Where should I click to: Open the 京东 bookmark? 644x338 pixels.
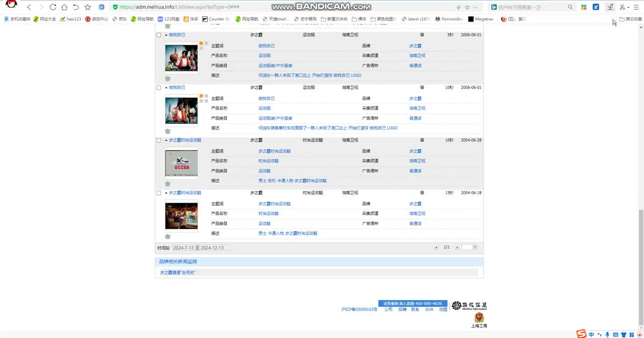coord(119,19)
